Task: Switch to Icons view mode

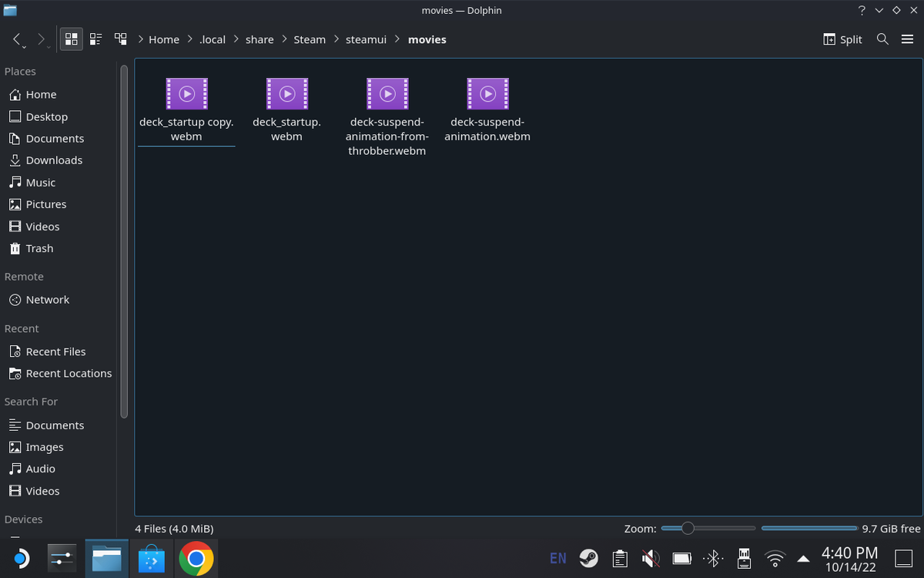Action: coord(71,39)
